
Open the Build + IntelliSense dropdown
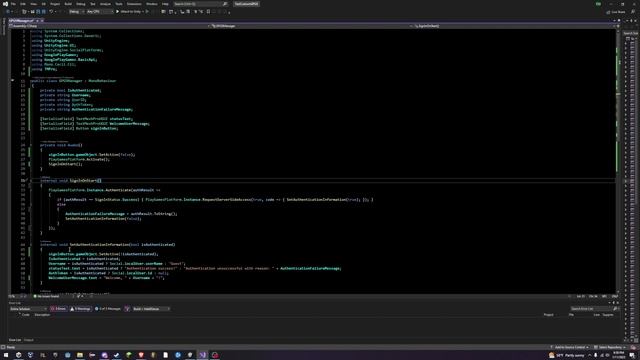tap(151, 309)
